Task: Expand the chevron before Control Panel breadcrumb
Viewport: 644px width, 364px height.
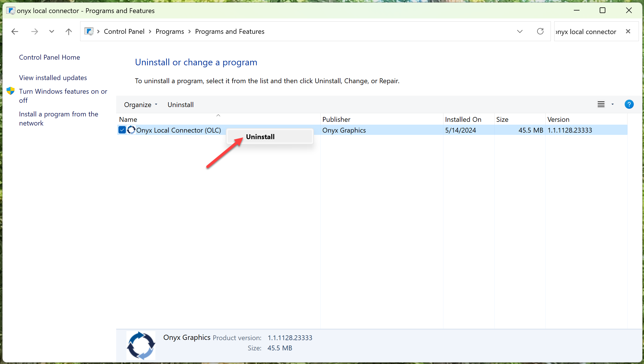Action: pos(98,32)
